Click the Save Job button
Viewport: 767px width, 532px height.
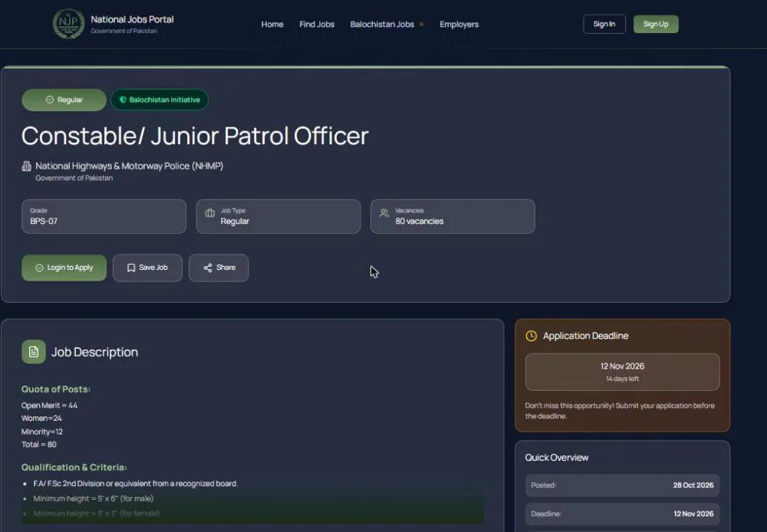pos(147,268)
